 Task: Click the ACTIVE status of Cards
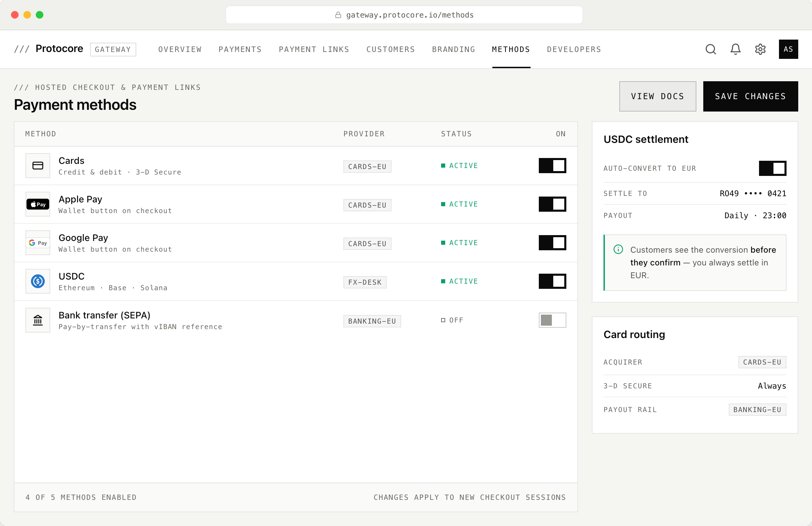pos(459,166)
